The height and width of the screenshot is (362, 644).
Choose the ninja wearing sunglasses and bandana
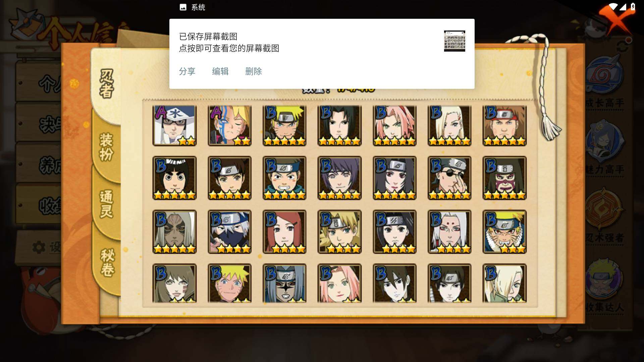[449, 178]
